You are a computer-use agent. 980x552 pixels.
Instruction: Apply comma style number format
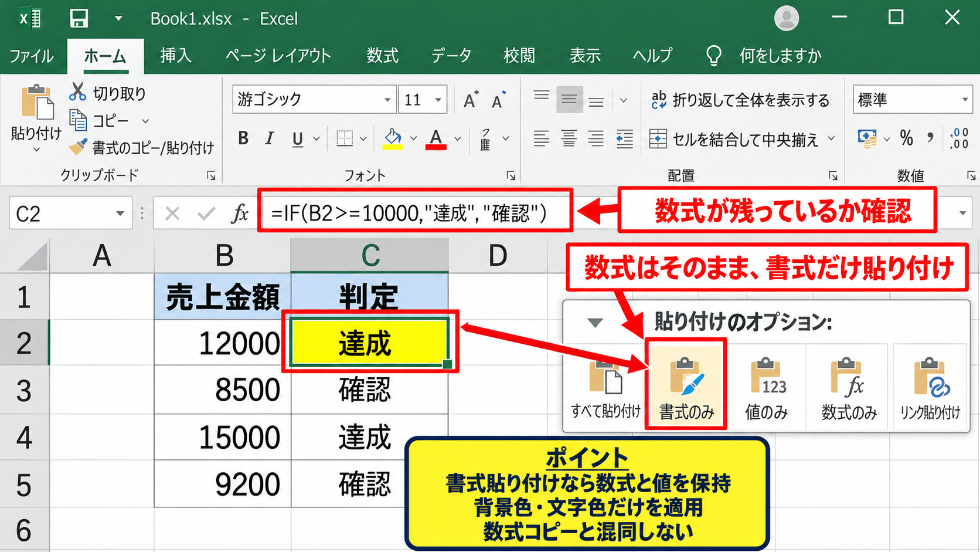pos(930,138)
